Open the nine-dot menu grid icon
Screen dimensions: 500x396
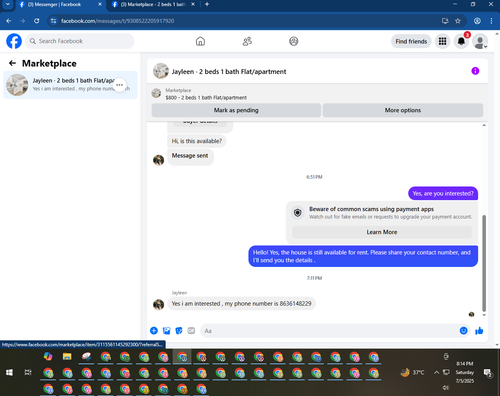point(442,41)
